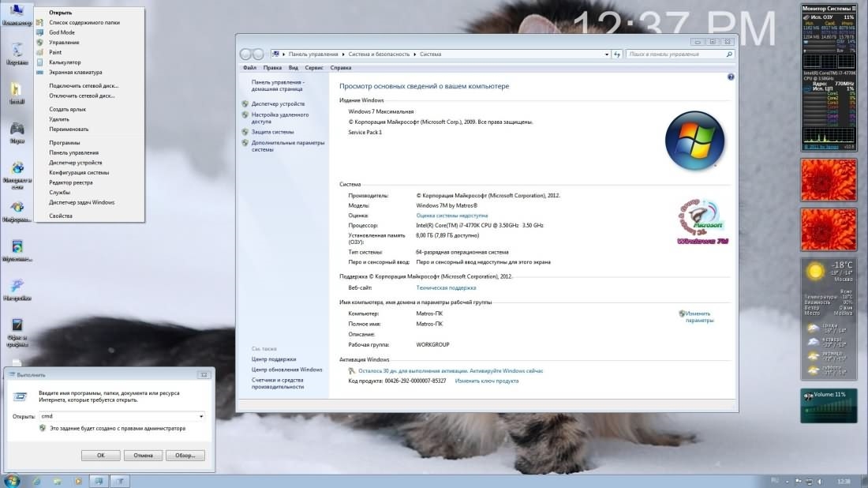Click the sun icon in weather gadget
The height and width of the screenshot is (488, 868).
coord(815,272)
